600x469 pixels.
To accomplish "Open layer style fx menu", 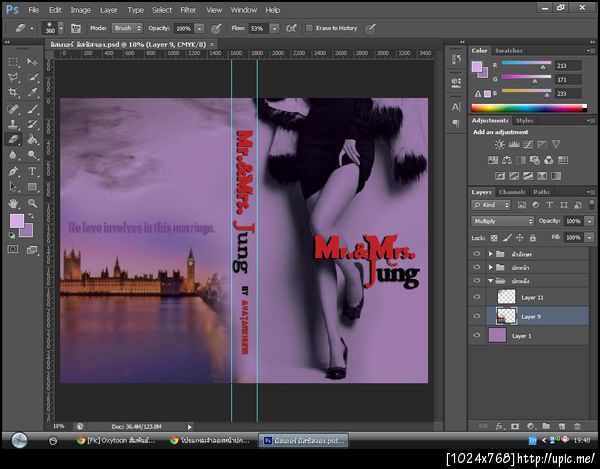I will 499,426.
